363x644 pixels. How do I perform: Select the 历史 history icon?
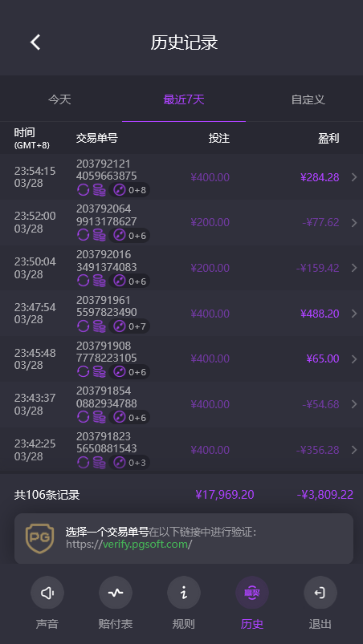coord(252,593)
